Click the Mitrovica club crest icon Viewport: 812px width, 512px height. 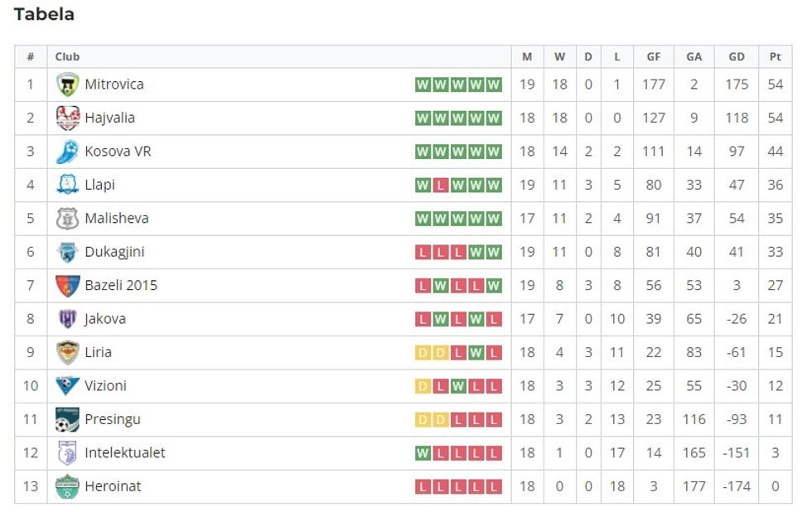[67, 85]
